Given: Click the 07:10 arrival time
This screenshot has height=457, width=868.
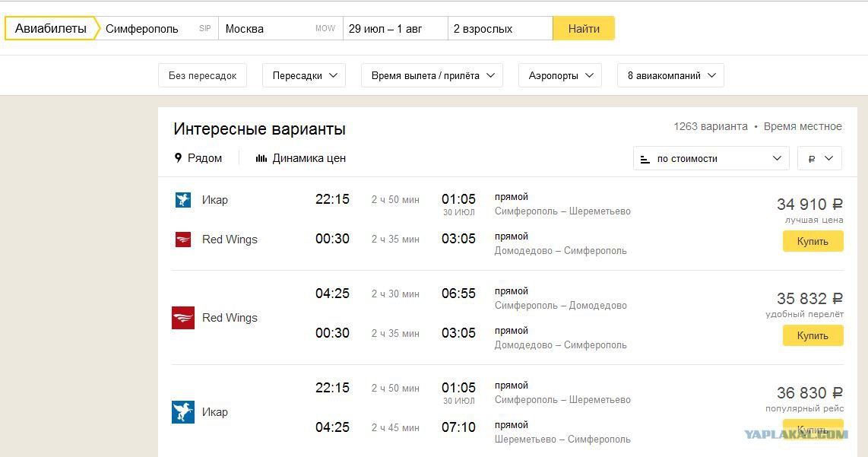Looking at the screenshot, I should pos(458,427).
